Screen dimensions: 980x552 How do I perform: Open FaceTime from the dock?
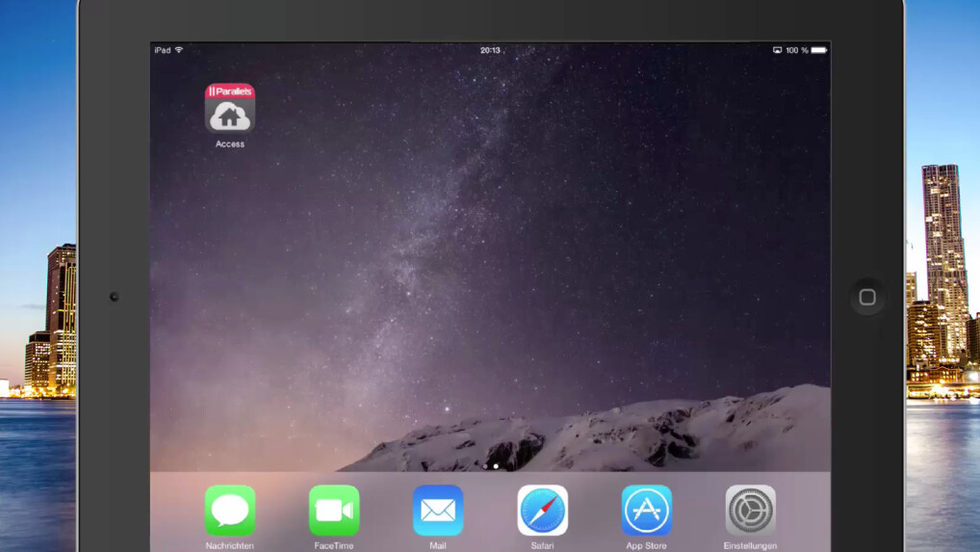coord(333,510)
